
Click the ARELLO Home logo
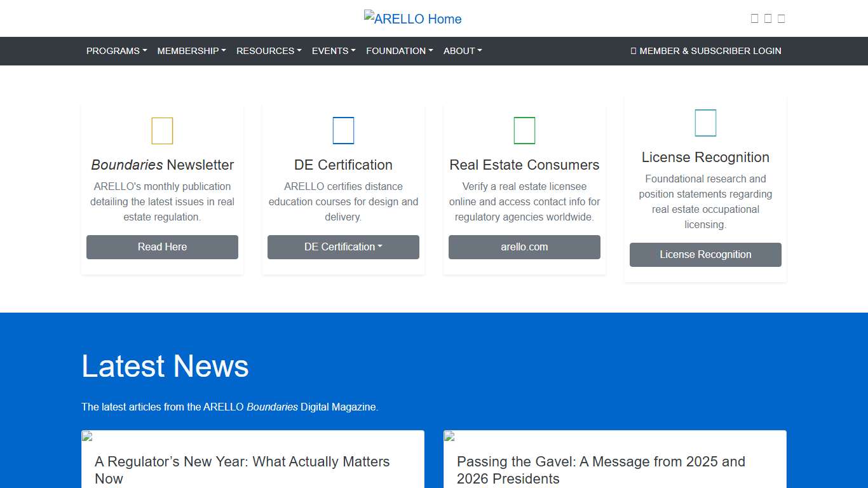(x=413, y=18)
